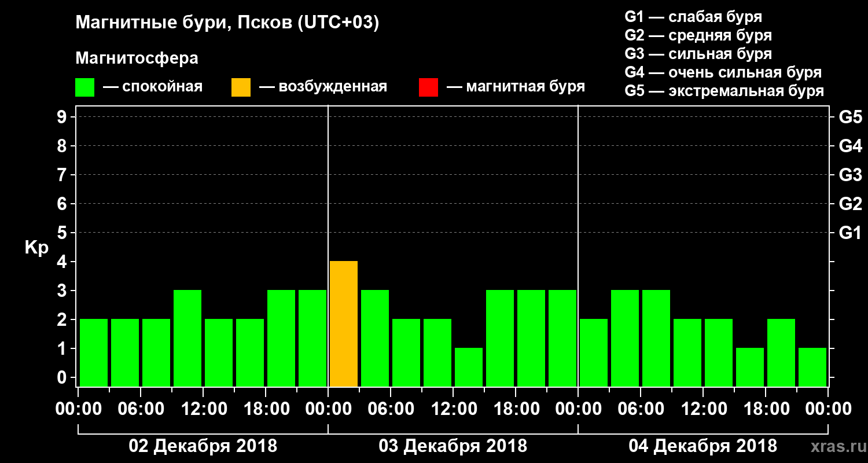868x463 pixels.
Task: Select the 21:00–00:00 bar on 02 December
Action: [x=312, y=339]
